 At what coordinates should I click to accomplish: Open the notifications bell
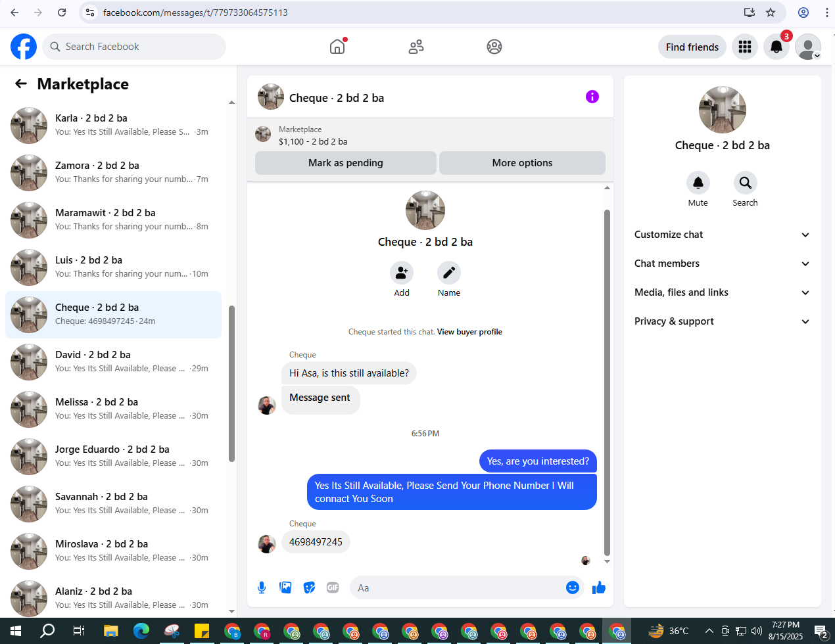[776, 47]
